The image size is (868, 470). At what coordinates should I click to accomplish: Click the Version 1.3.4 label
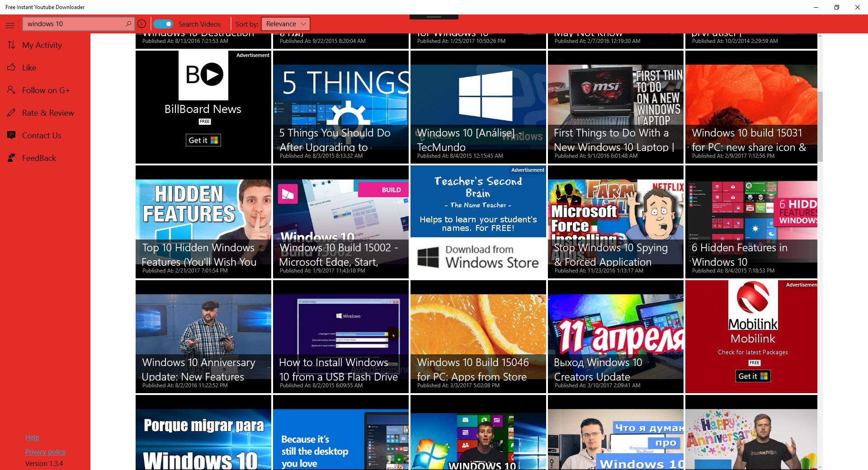(x=44, y=463)
